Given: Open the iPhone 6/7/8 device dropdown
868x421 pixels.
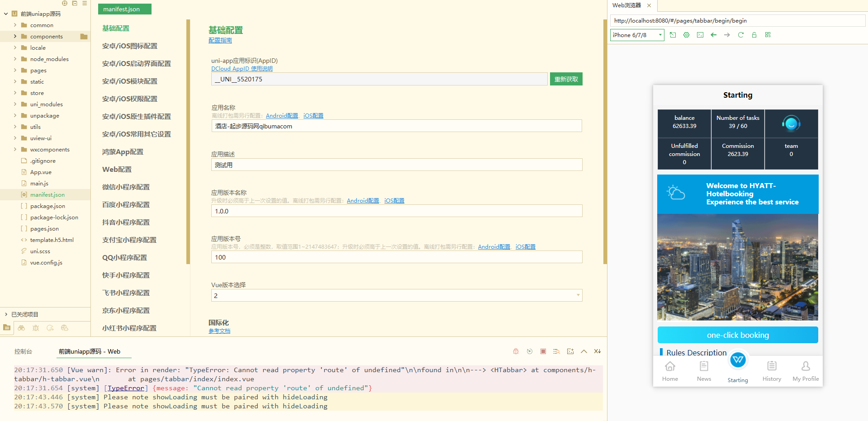Looking at the screenshot, I should point(637,35).
